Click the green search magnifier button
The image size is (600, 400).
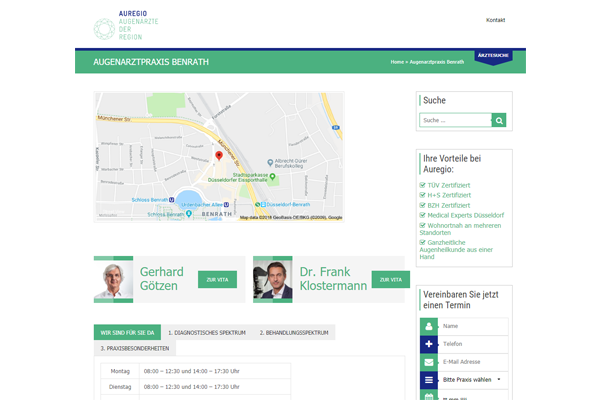click(x=499, y=120)
